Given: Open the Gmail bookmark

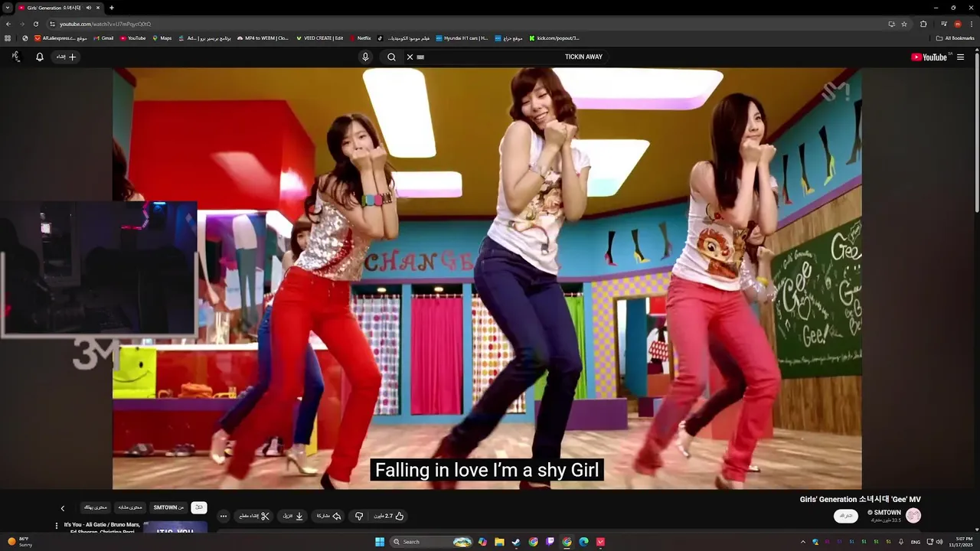Looking at the screenshot, I should coord(103,38).
